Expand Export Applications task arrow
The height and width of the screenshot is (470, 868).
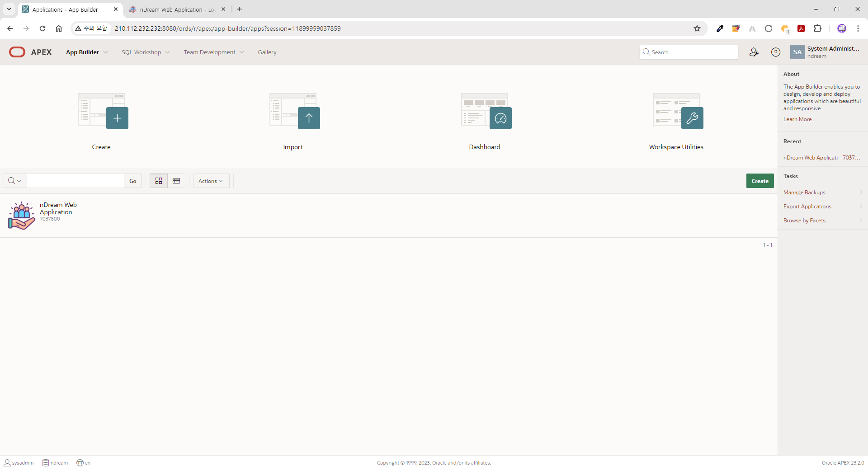861,206
